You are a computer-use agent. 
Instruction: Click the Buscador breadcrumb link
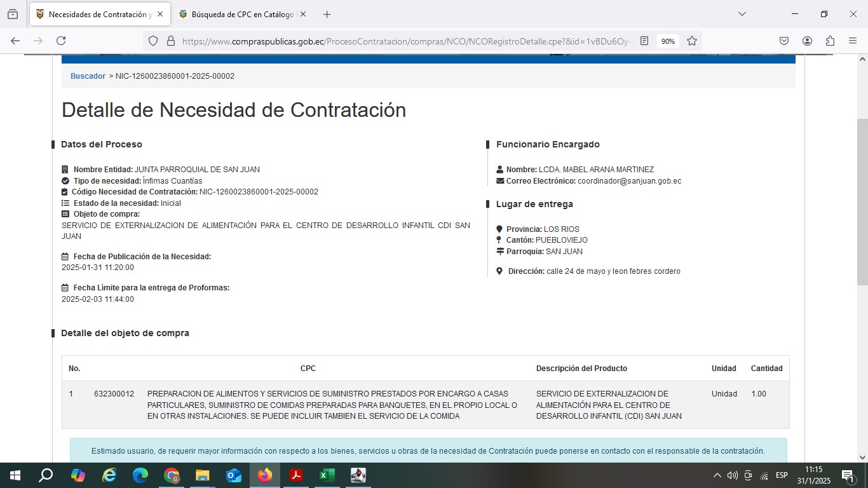click(x=88, y=76)
